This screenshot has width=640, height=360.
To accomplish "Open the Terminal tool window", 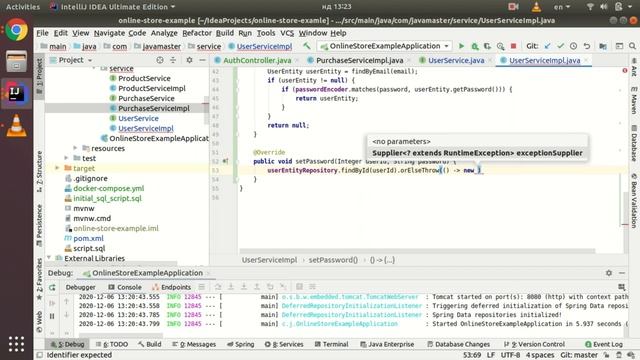I will (x=331, y=344).
